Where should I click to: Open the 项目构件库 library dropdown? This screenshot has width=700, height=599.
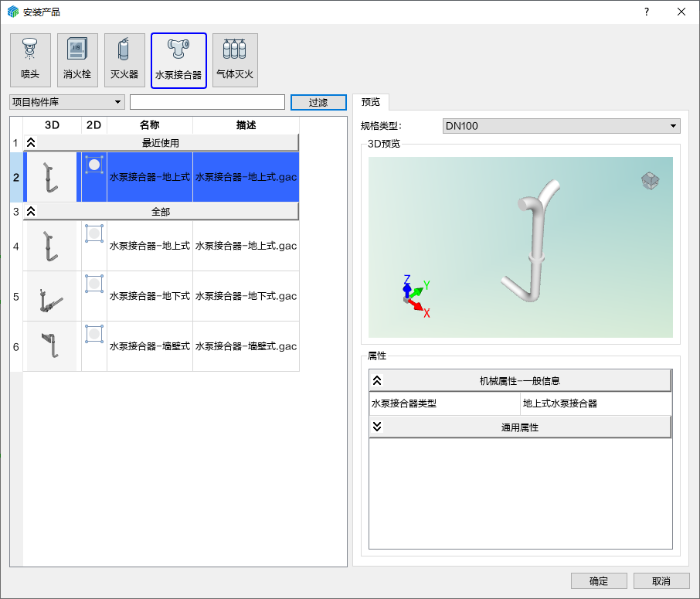(67, 102)
